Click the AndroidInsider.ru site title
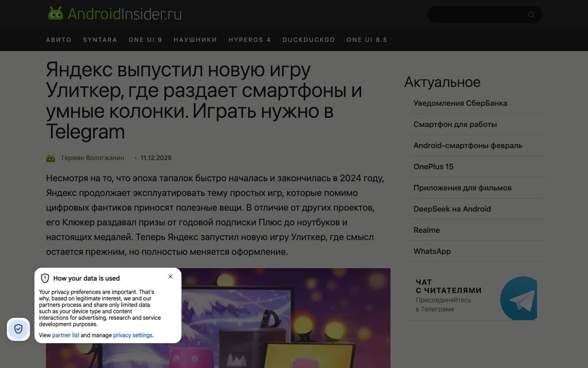This screenshot has height=368, width=588. pos(124,14)
